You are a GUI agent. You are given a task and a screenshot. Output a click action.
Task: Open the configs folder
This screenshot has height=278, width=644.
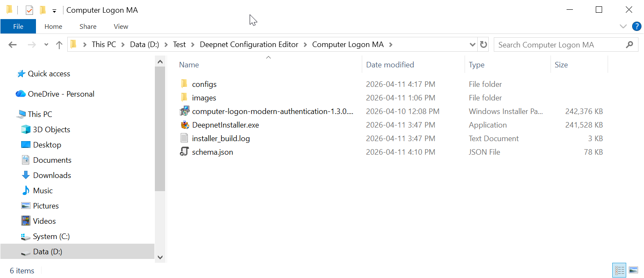(x=204, y=84)
